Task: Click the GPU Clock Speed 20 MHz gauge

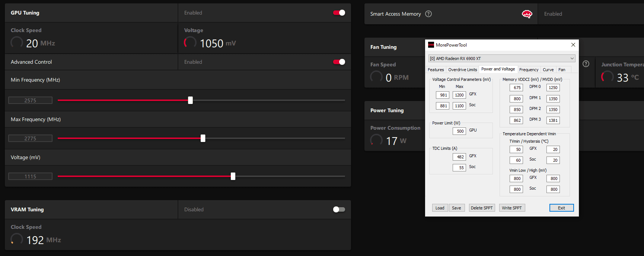Action: 17,42
